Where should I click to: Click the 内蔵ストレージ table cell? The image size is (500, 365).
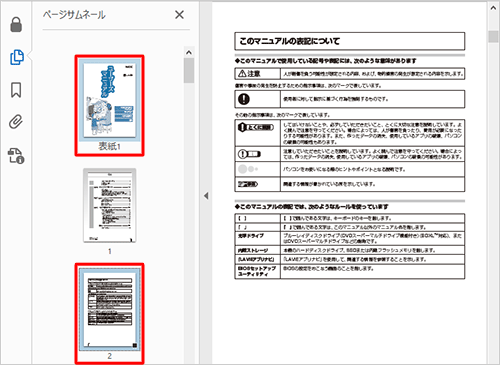click(x=257, y=250)
